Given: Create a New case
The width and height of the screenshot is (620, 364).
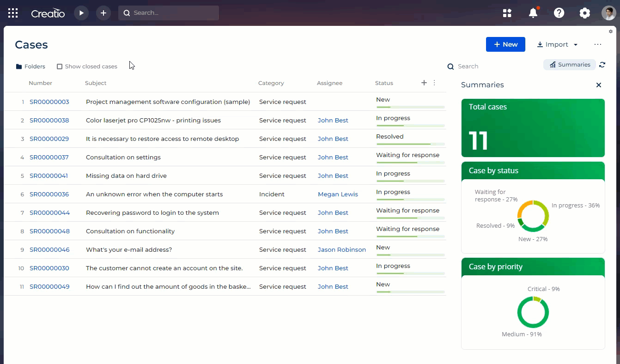Looking at the screenshot, I should (x=505, y=44).
